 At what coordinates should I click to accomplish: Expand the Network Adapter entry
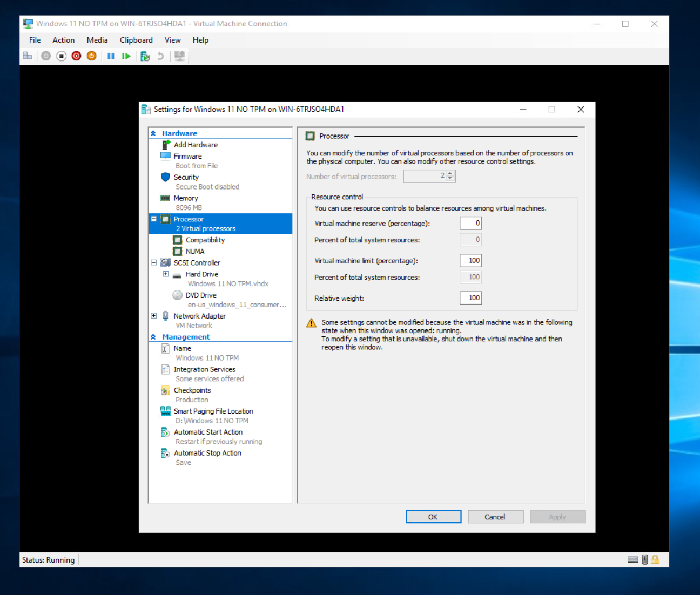(x=153, y=316)
